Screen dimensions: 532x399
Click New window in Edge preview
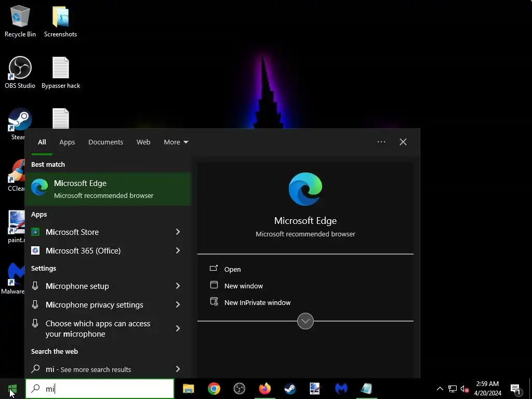click(x=244, y=286)
